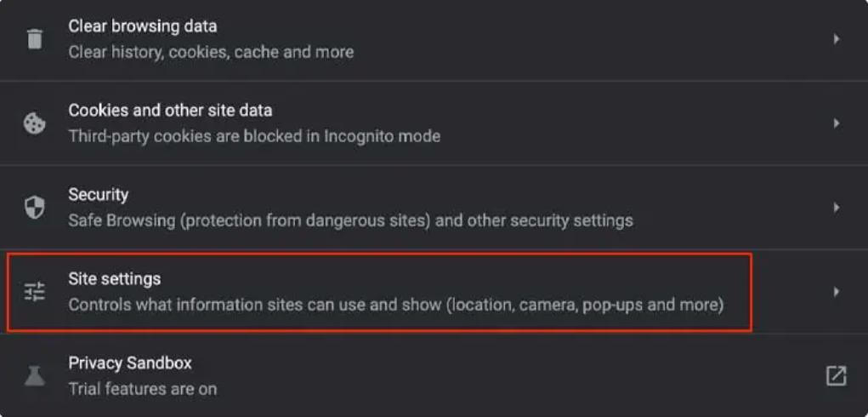Open Clear browsing data
This screenshot has height=417, width=868.
pyautogui.click(x=142, y=26)
